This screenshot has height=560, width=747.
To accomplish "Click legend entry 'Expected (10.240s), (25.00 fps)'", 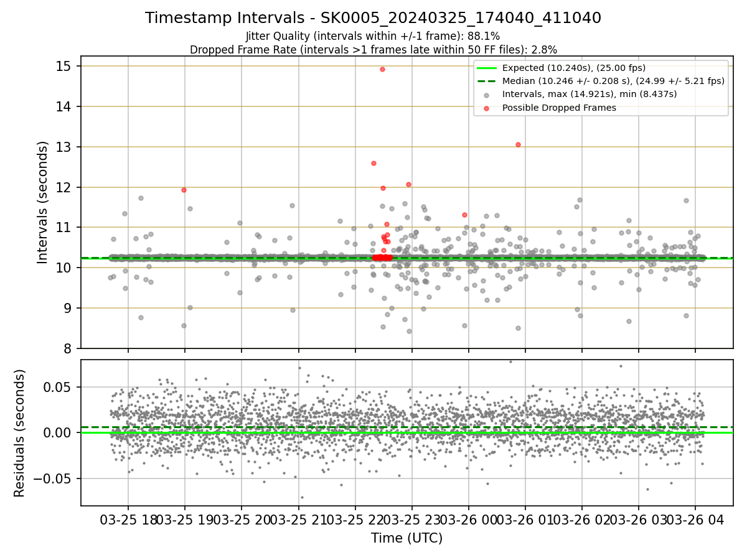I will [x=573, y=68].
